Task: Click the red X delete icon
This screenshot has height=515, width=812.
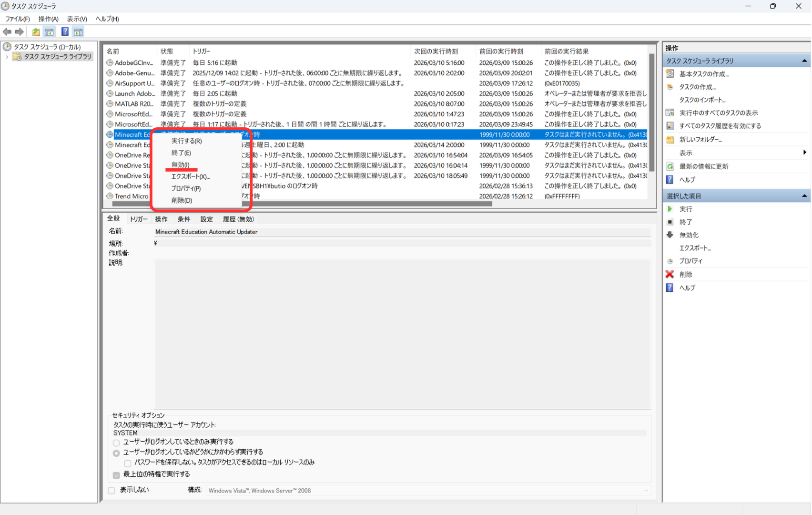Action: 670,274
